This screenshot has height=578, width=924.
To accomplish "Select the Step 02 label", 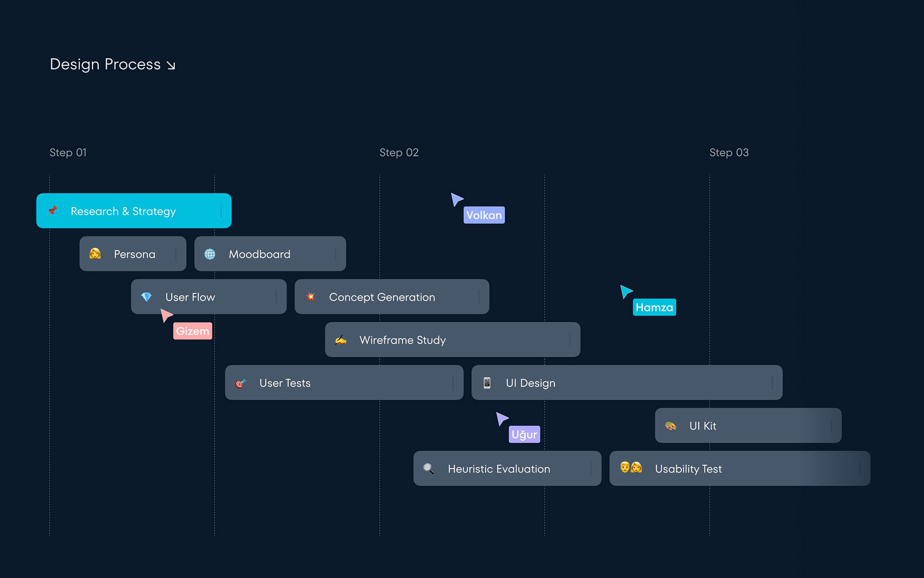I will (x=399, y=153).
